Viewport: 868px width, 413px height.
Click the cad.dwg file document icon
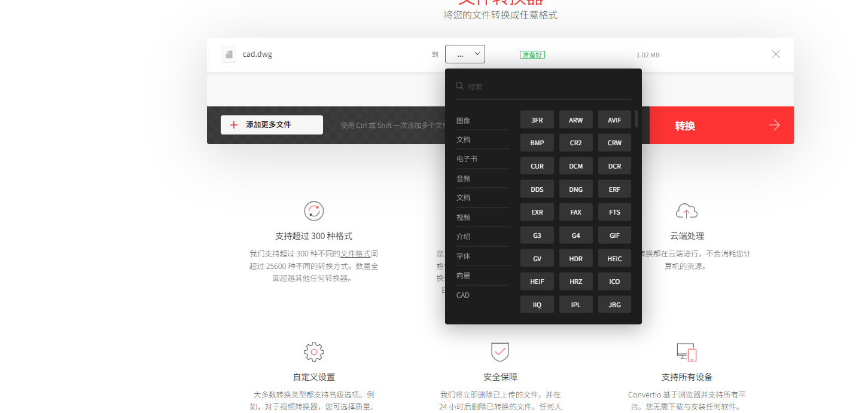pyautogui.click(x=228, y=54)
